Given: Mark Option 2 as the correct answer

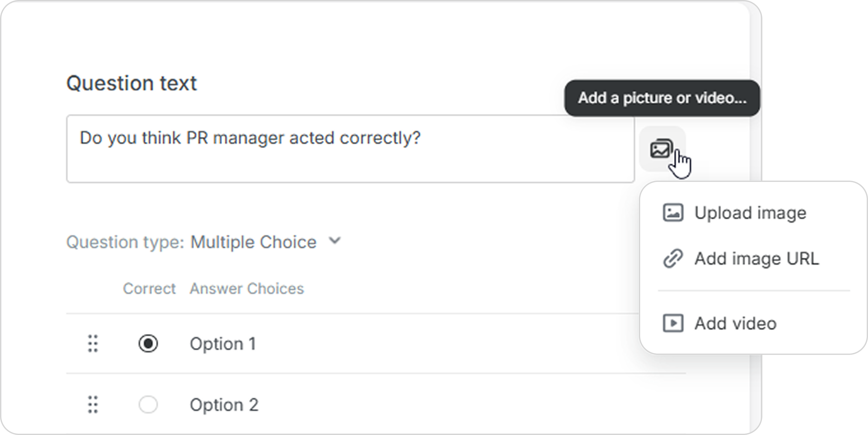Looking at the screenshot, I should (148, 404).
